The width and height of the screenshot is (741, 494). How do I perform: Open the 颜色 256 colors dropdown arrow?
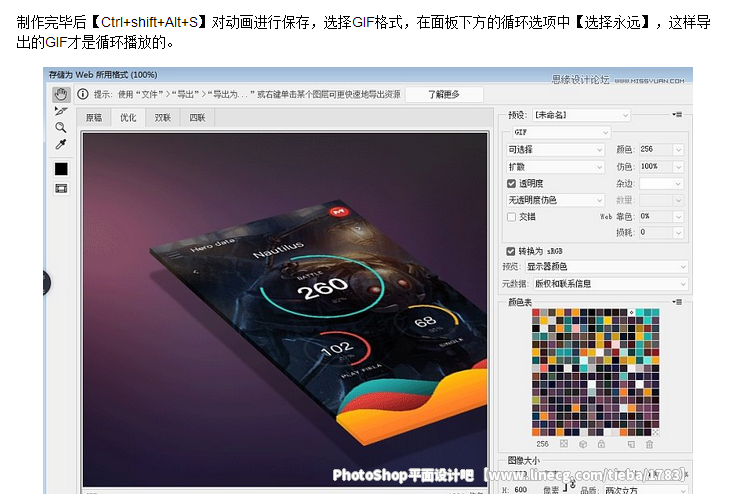[x=679, y=150]
